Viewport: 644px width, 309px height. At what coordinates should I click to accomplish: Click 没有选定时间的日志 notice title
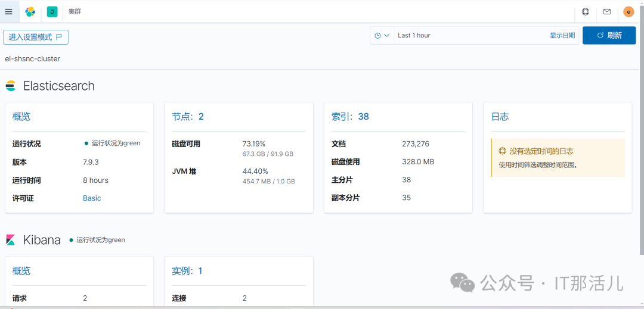[x=541, y=151]
